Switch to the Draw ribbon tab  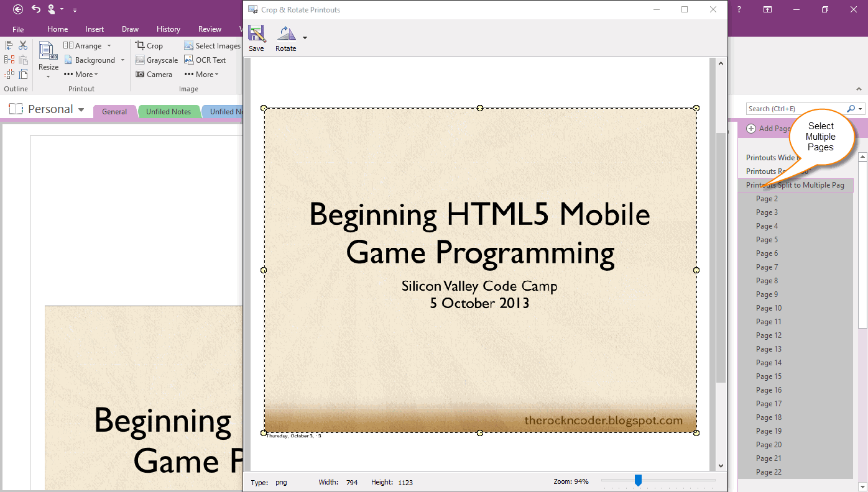pos(131,29)
